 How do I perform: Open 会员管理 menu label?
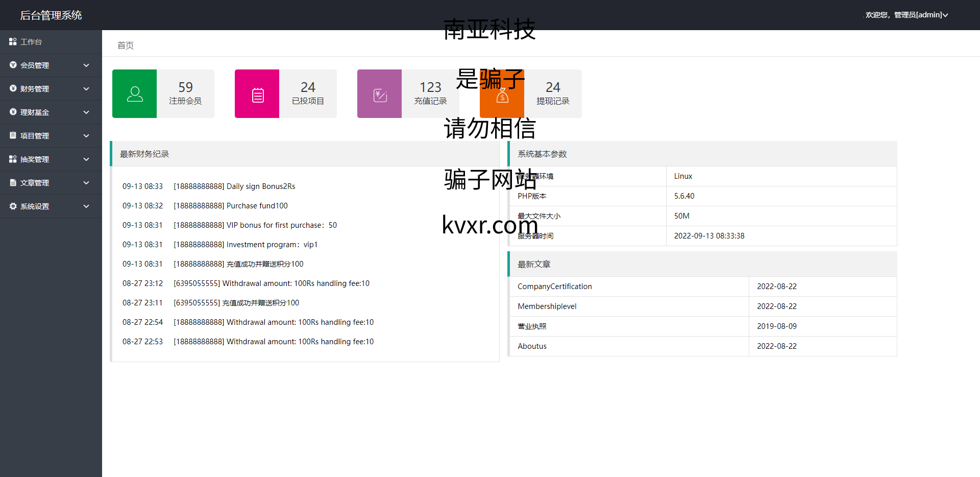pyautogui.click(x=35, y=65)
